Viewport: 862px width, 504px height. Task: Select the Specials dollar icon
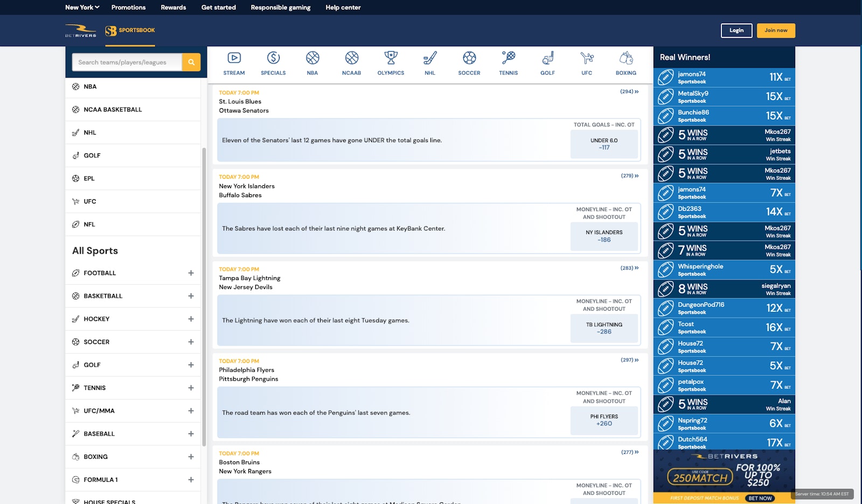tap(273, 58)
